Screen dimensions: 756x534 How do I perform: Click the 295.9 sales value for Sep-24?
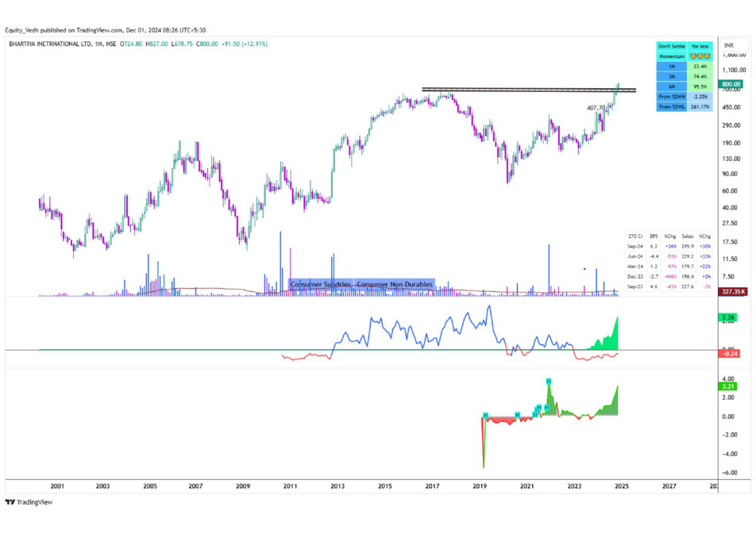688,246
